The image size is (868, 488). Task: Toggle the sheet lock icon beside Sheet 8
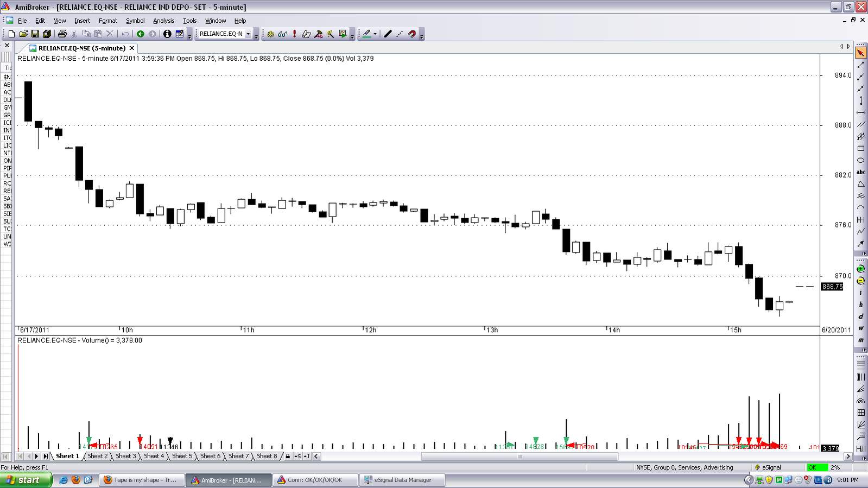pos(288,456)
